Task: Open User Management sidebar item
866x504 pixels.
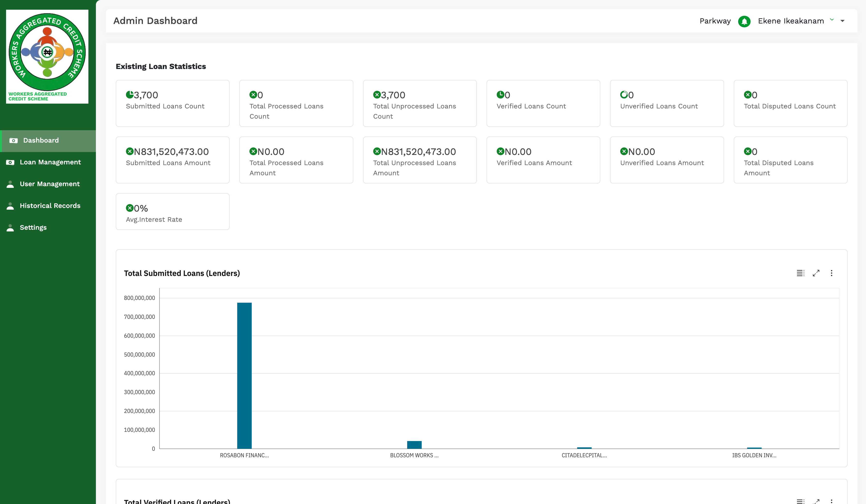Action: (49, 184)
